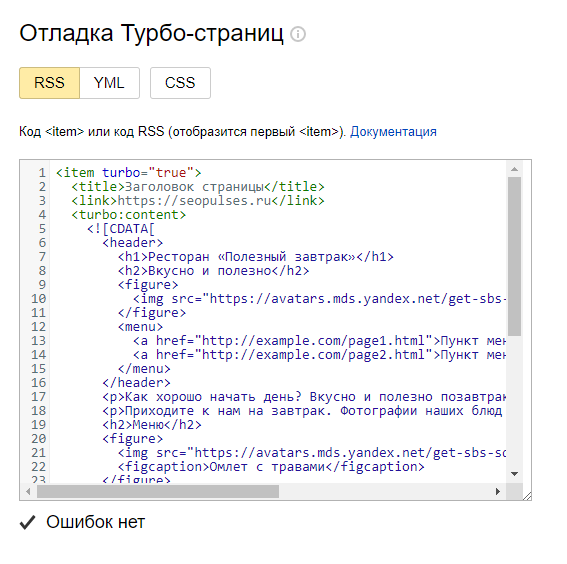Viewport: 567px width, 564px height.
Task: Open the info icon next to the page title
Action: coord(298,34)
